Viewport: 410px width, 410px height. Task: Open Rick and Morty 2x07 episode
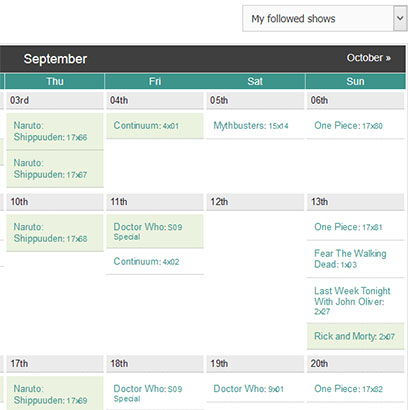tap(355, 336)
